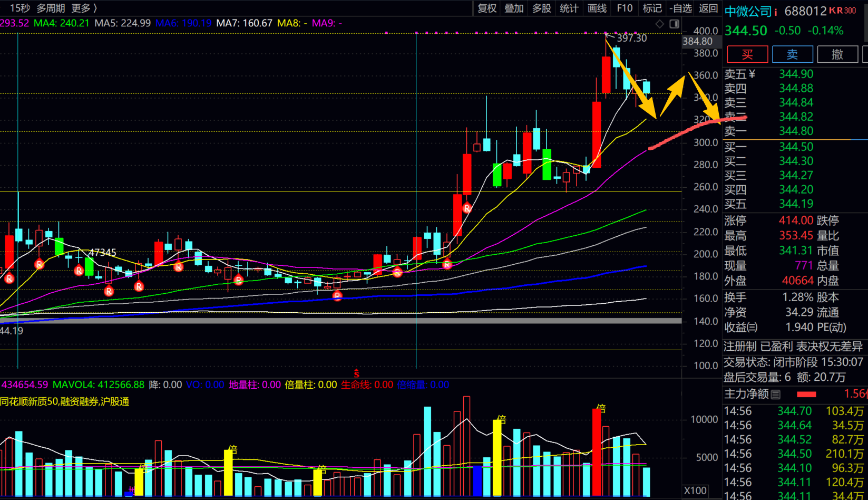868x500 pixels.
Task: Click the KR 300 badge icon
Action: pyautogui.click(x=842, y=11)
